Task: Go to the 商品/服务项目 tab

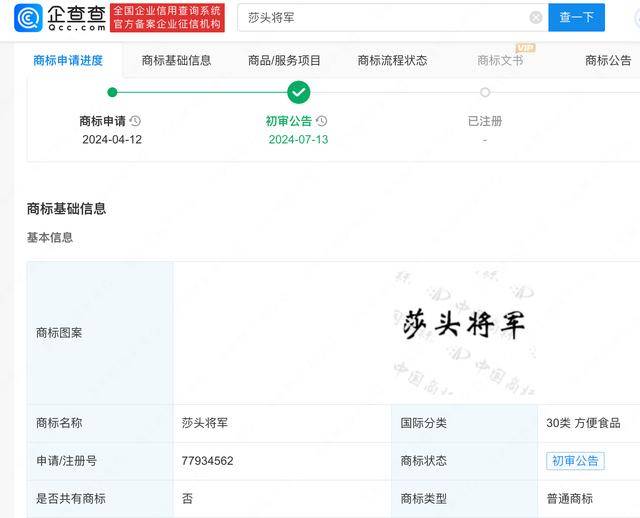Action: [284, 60]
